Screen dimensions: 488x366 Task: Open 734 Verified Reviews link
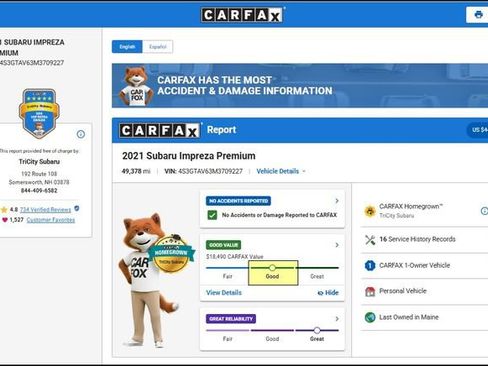coord(45,210)
